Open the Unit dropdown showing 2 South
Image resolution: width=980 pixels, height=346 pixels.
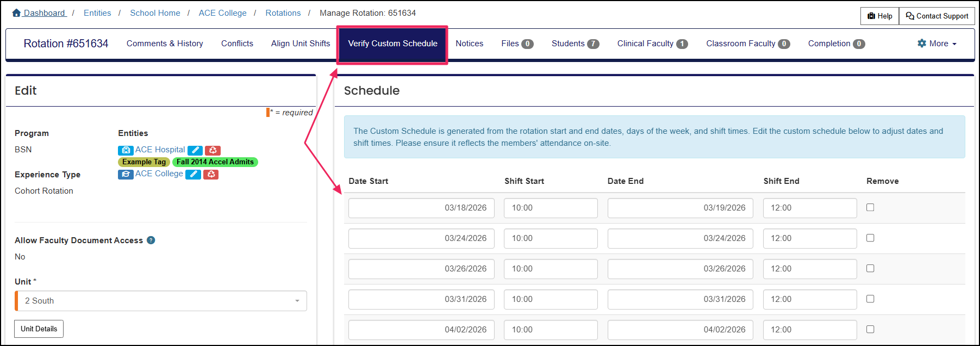[x=161, y=301]
